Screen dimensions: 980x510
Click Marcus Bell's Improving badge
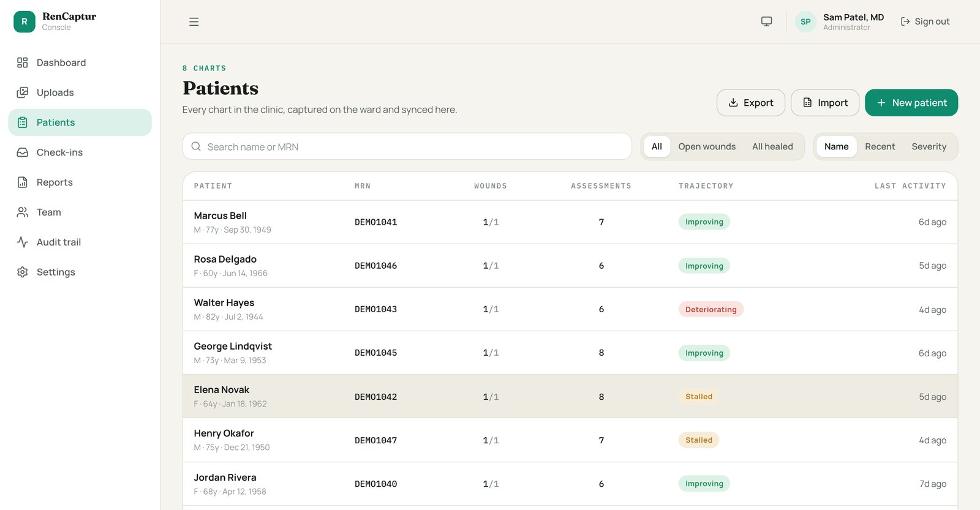pos(704,222)
